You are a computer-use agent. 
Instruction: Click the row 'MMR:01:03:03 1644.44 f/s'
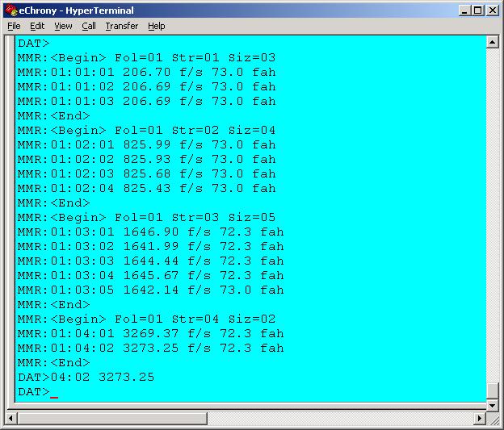pos(151,261)
